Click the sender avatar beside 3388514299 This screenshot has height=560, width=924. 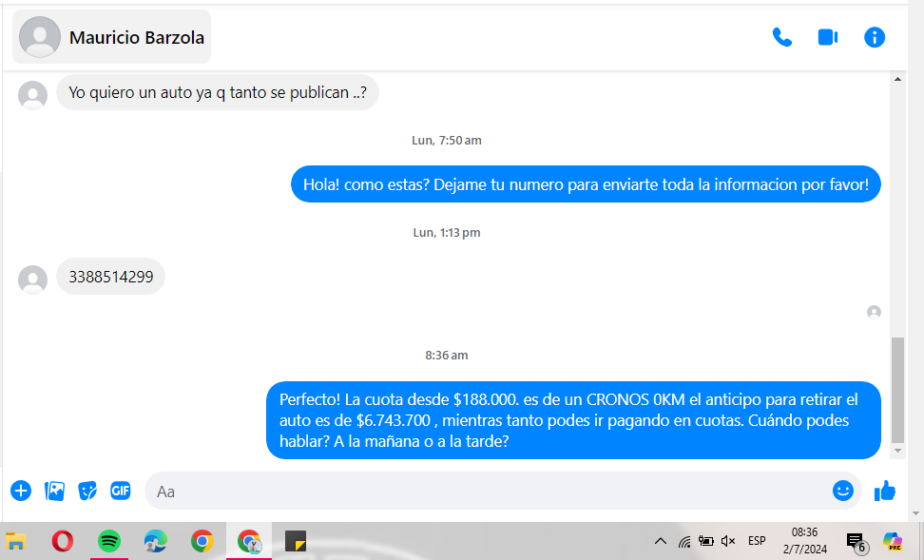coord(33,280)
